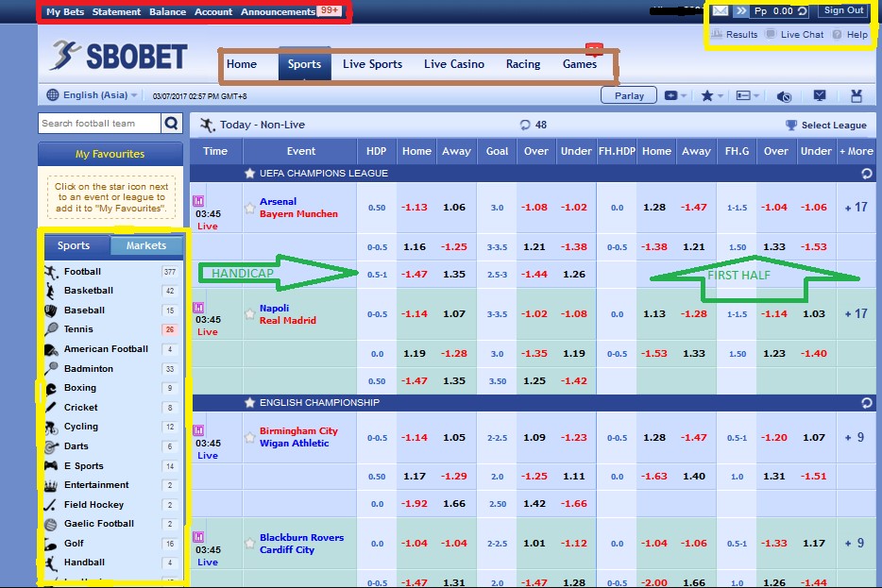882x588 pixels.
Task: Open the mail envelope inbox icon
Action: point(720,10)
